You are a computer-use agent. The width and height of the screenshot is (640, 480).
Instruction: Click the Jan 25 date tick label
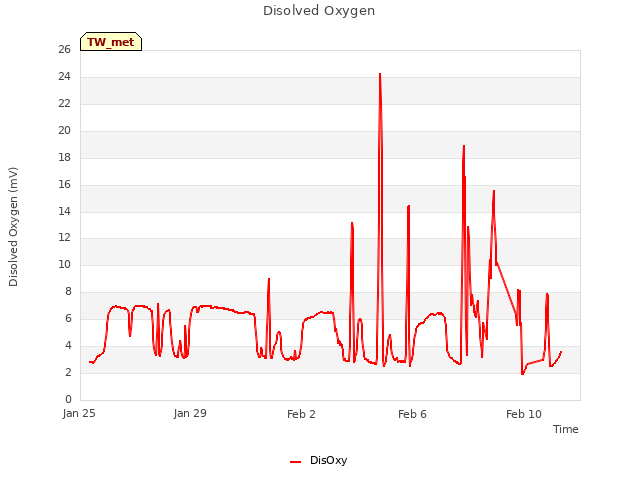pos(79,413)
